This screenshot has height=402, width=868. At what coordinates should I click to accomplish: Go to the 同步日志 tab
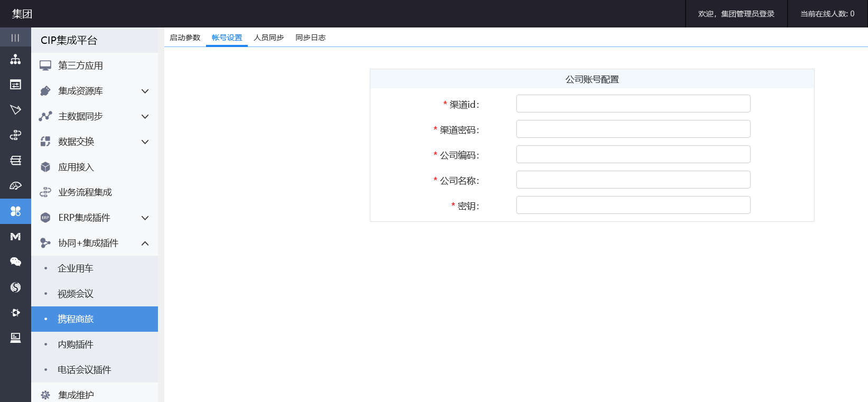[x=310, y=38]
